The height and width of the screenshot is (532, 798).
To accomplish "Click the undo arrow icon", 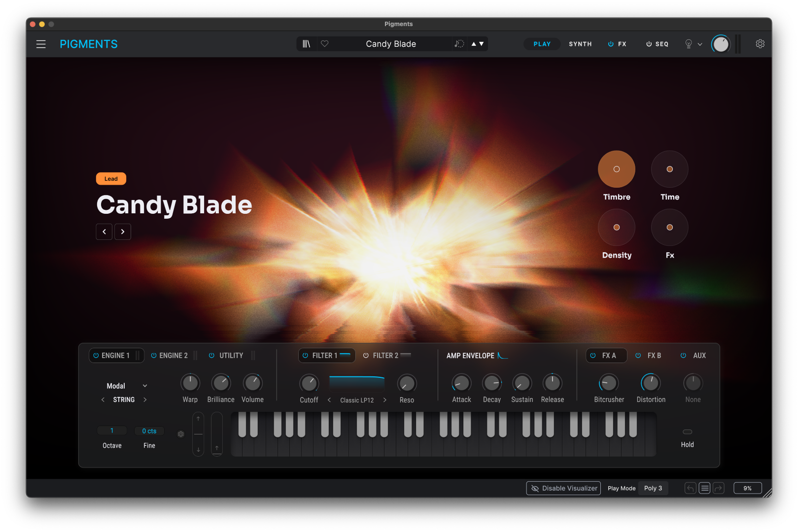I will [690, 488].
